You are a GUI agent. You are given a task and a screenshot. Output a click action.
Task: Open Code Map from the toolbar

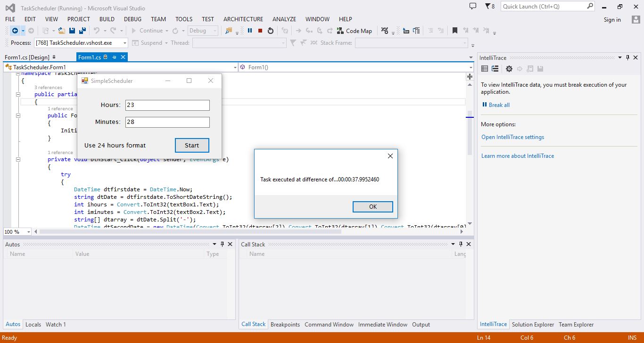[355, 31]
